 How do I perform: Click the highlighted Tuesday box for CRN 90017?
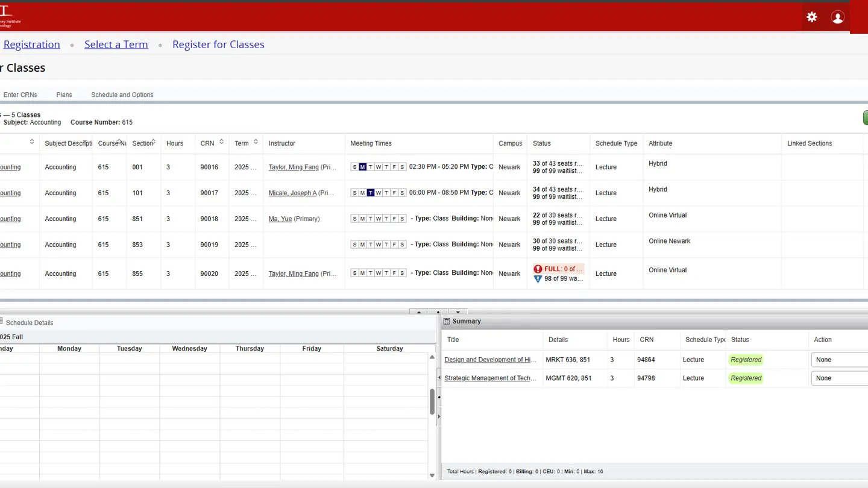(370, 193)
